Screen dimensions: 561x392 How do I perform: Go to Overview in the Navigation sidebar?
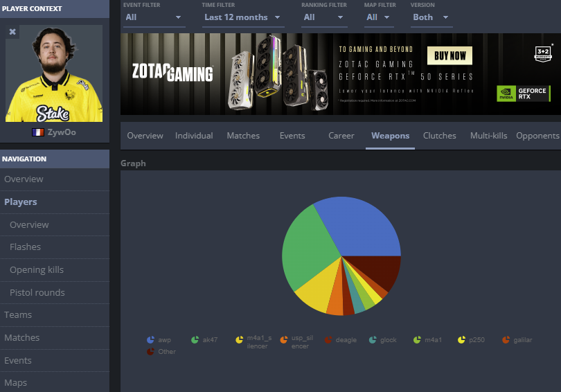(x=55, y=179)
